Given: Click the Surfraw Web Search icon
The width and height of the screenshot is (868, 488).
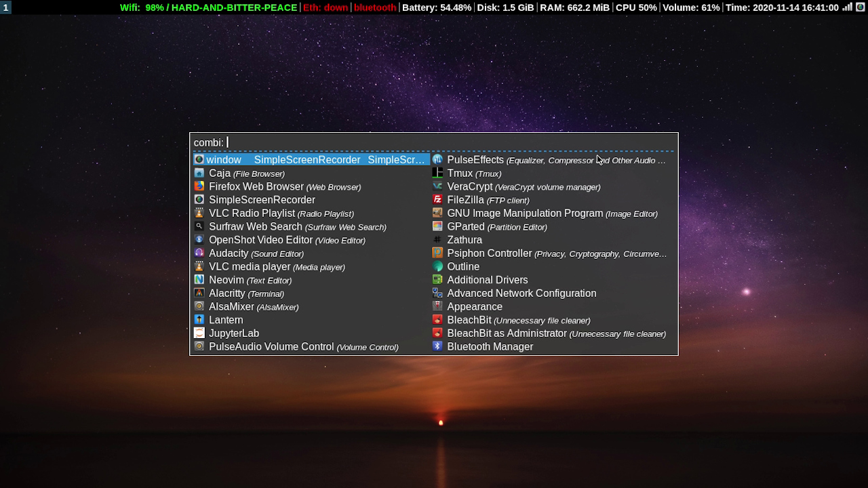Looking at the screenshot, I should coord(199,226).
